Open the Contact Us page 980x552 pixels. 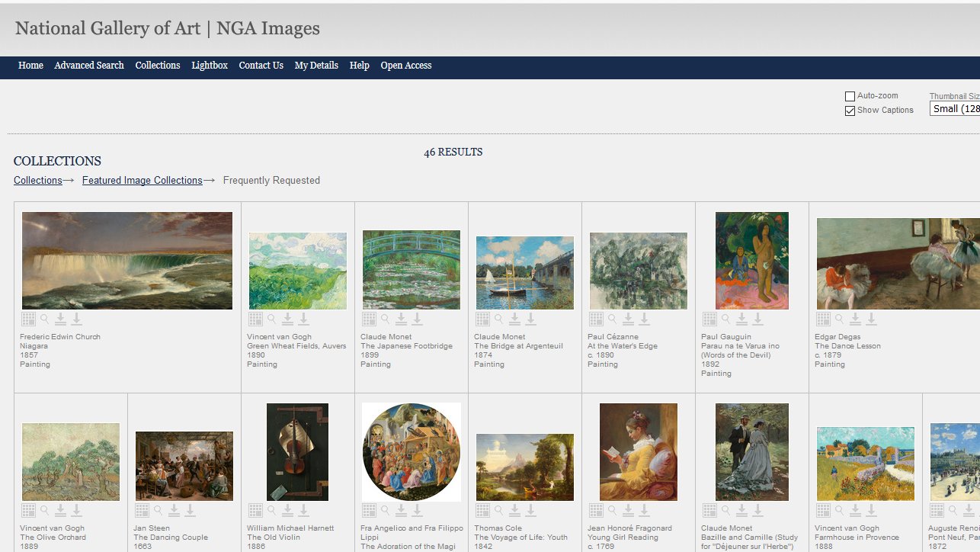[x=261, y=66]
